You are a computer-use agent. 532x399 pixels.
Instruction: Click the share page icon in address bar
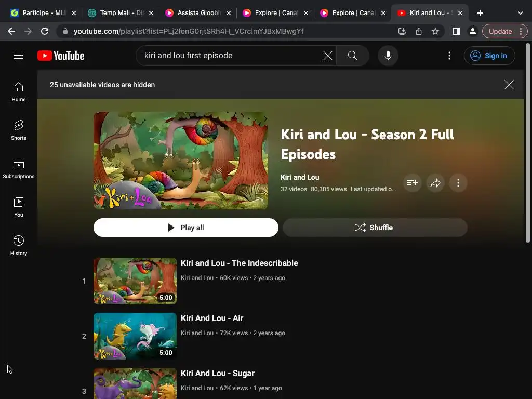(x=419, y=32)
